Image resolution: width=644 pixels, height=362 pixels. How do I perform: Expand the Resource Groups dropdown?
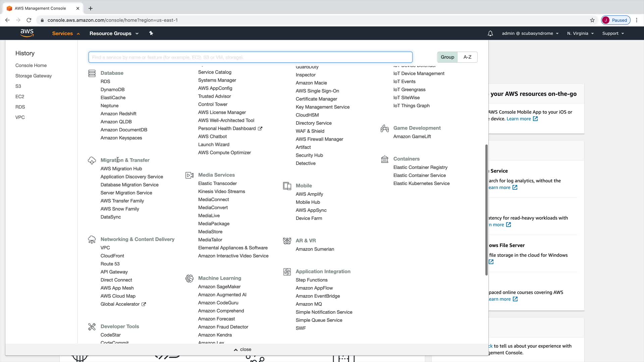point(114,34)
